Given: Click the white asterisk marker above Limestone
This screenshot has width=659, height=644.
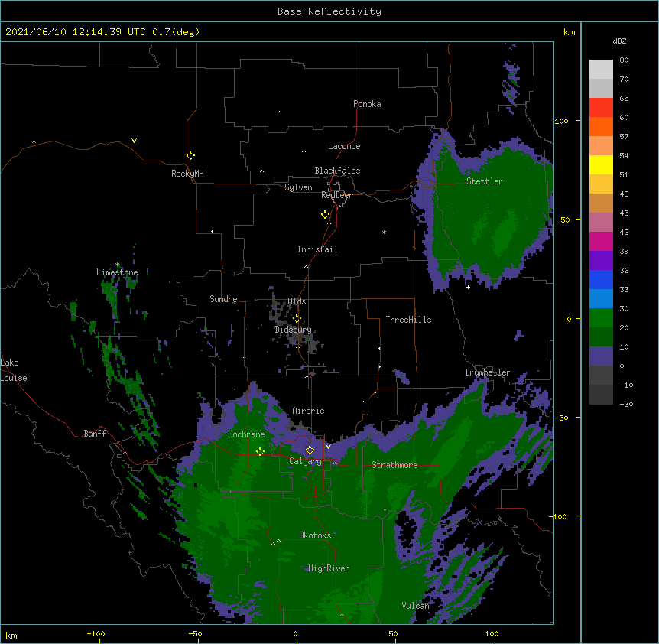Looking at the screenshot, I should (x=118, y=265).
